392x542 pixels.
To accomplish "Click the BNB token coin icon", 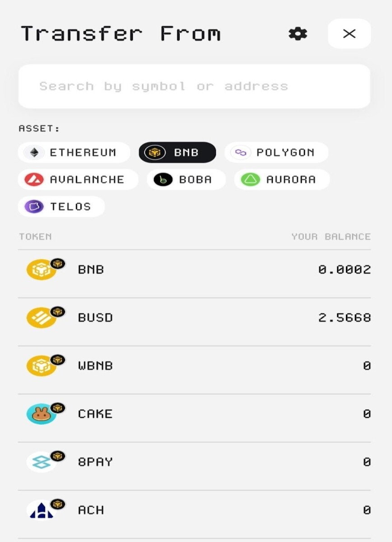I will pyautogui.click(x=42, y=269).
